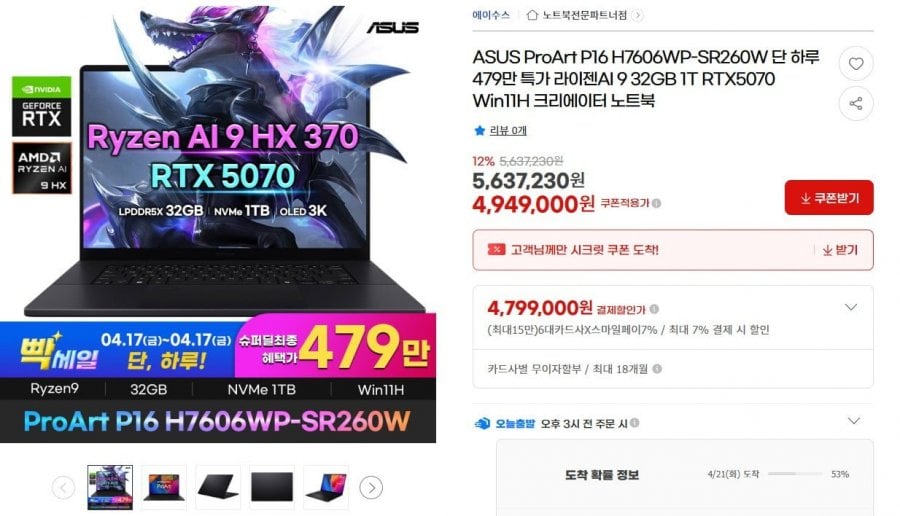
Task: Click the home icon beside 노트북전문파트너점
Action: tap(532, 15)
